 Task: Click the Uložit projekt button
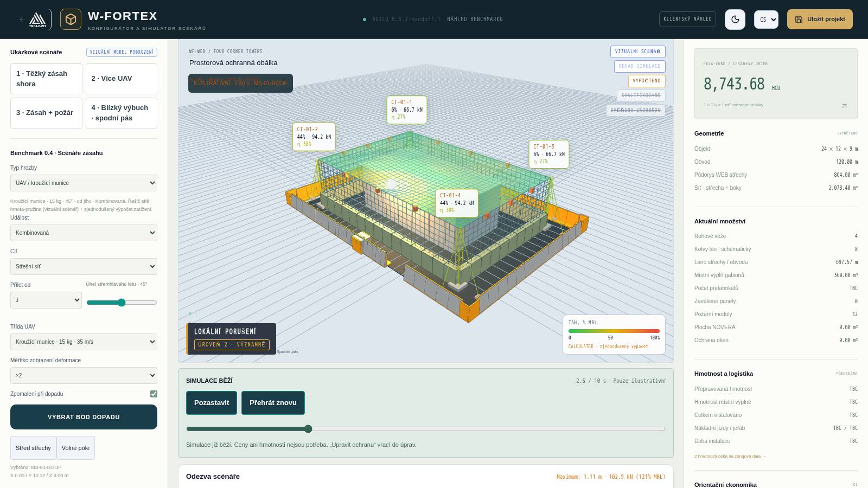820,19
